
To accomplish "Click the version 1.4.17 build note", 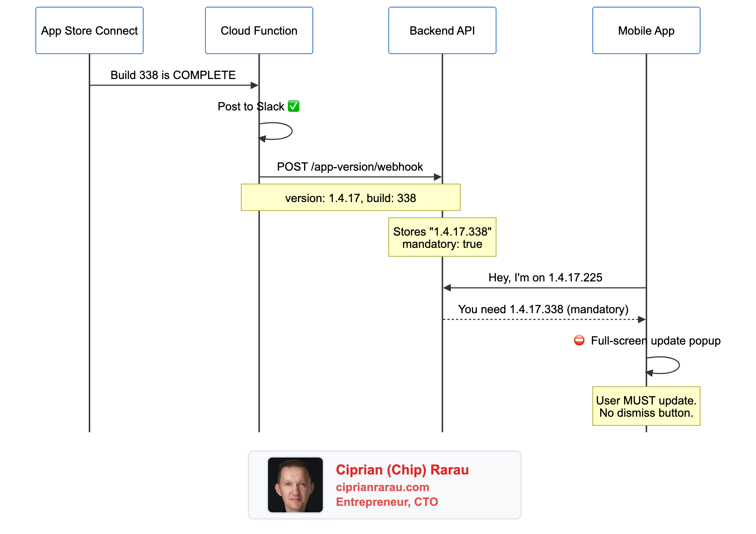I will pos(351,198).
